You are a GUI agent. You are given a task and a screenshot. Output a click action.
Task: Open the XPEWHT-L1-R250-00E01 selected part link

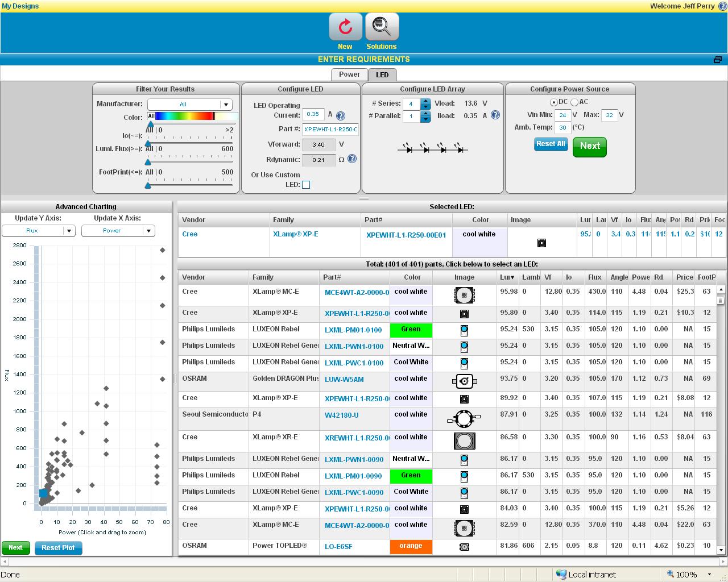406,235
